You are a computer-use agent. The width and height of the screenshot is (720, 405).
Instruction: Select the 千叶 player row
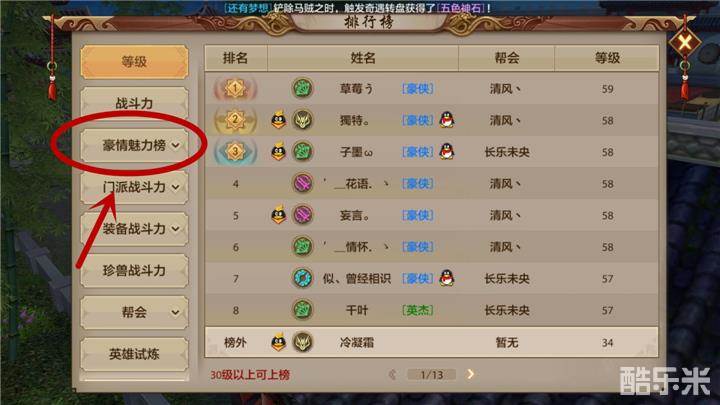click(431, 310)
